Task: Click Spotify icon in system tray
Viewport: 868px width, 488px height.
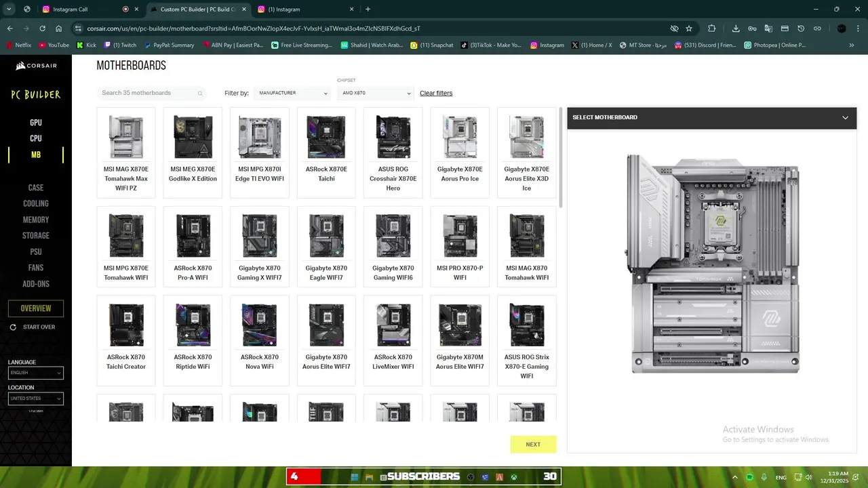Action: click(x=750, y=477)
